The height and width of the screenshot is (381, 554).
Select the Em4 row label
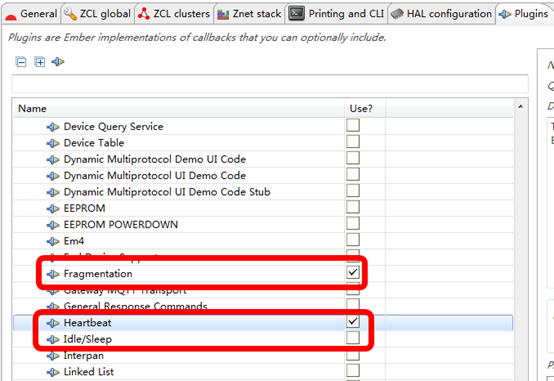[x=74, y=241]
